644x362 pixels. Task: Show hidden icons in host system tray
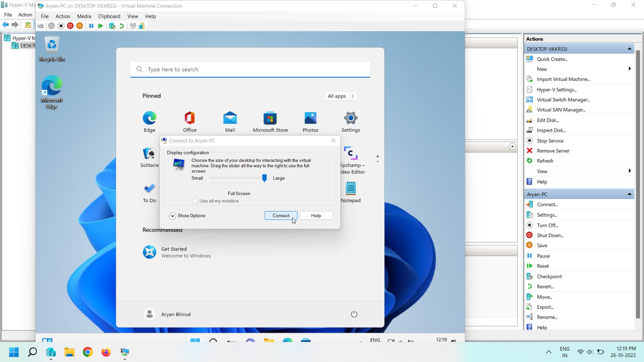click(x=548, y=352)
